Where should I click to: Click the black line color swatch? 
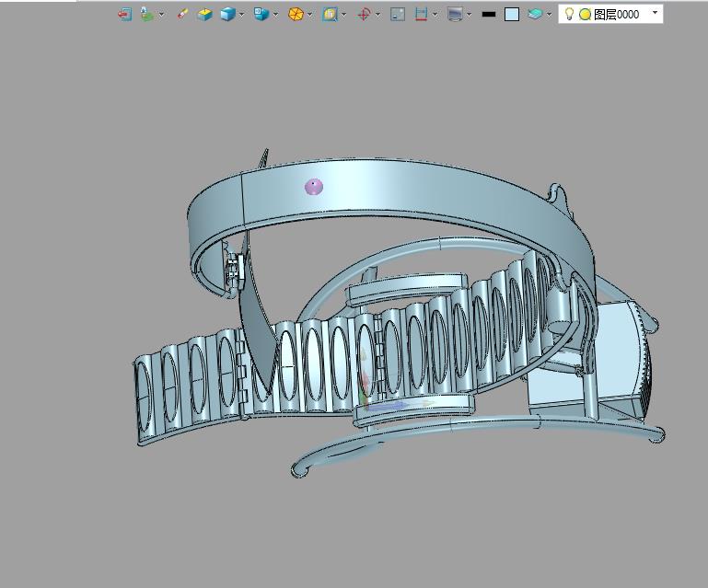tap(489, 15)
